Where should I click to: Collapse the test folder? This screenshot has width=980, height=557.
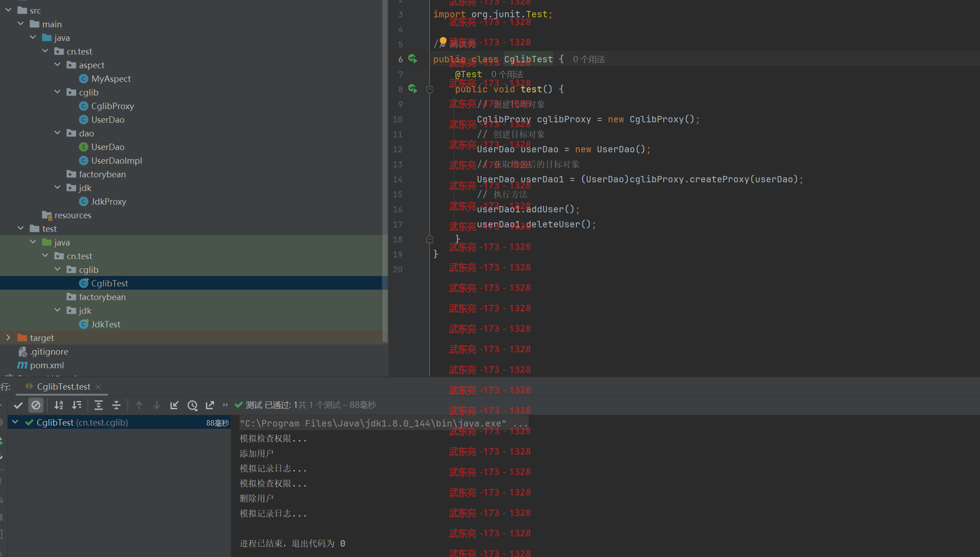coord(20,228)
